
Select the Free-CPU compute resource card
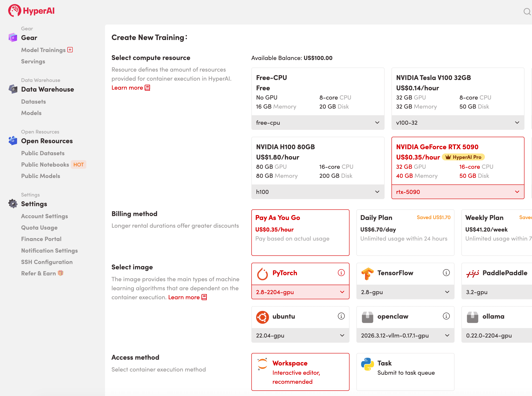pyautogui.click(x=318, y=92)
